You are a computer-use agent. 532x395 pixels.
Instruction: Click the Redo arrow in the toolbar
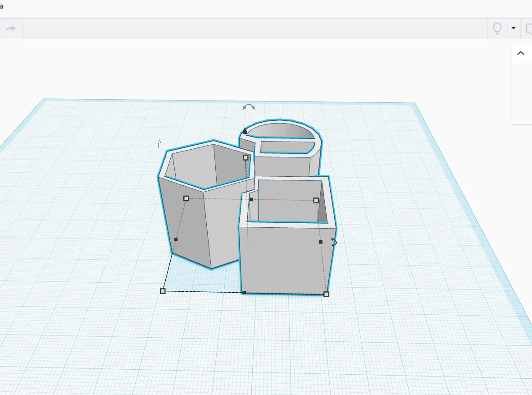[x=11, y=28]
